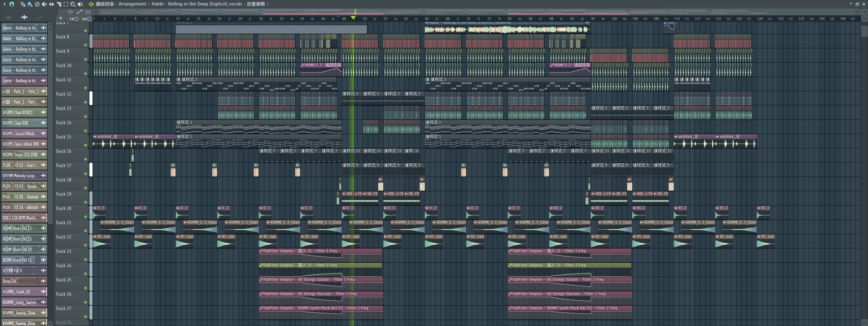Click timeline ruler at bar 65
The width and height of the screenshot is (868, 326).
(427, 19)
